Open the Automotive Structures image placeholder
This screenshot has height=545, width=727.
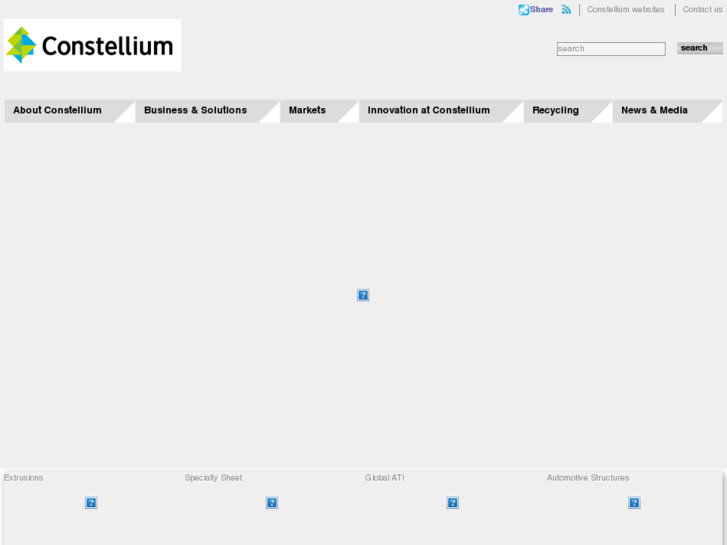pyautogui.click(x=634, y=503)
